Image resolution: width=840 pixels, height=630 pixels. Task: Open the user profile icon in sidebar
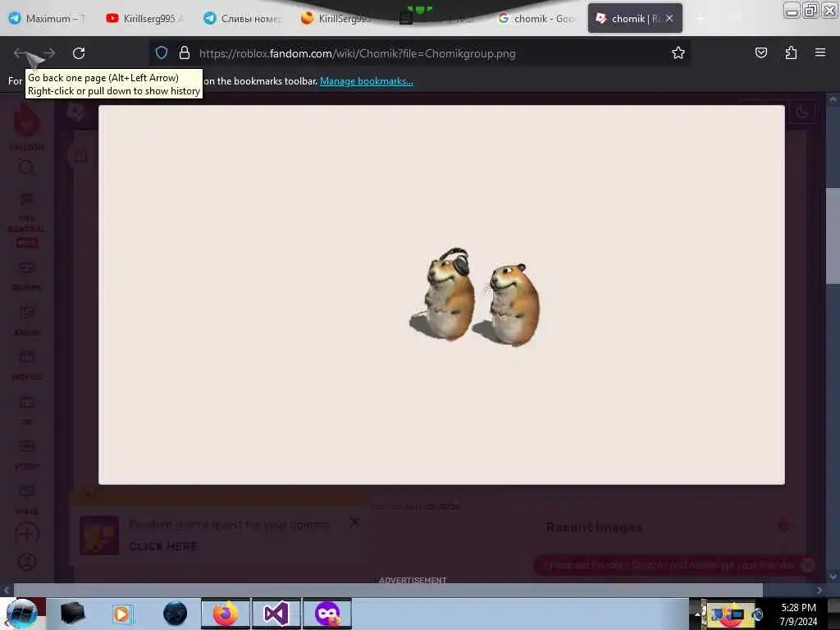[x=27, y=561]
